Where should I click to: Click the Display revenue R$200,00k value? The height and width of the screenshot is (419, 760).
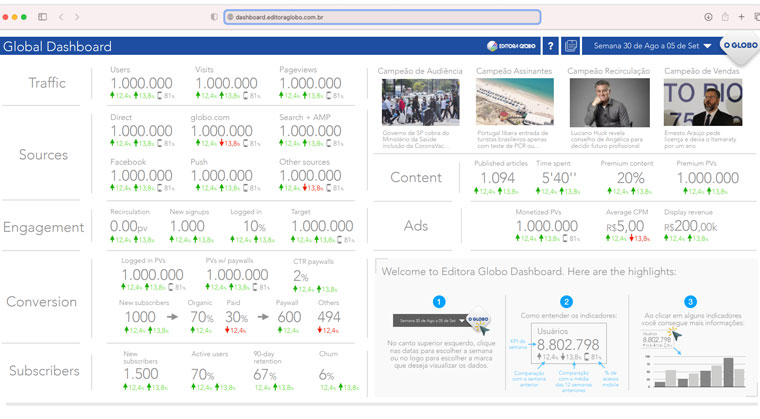690,226
